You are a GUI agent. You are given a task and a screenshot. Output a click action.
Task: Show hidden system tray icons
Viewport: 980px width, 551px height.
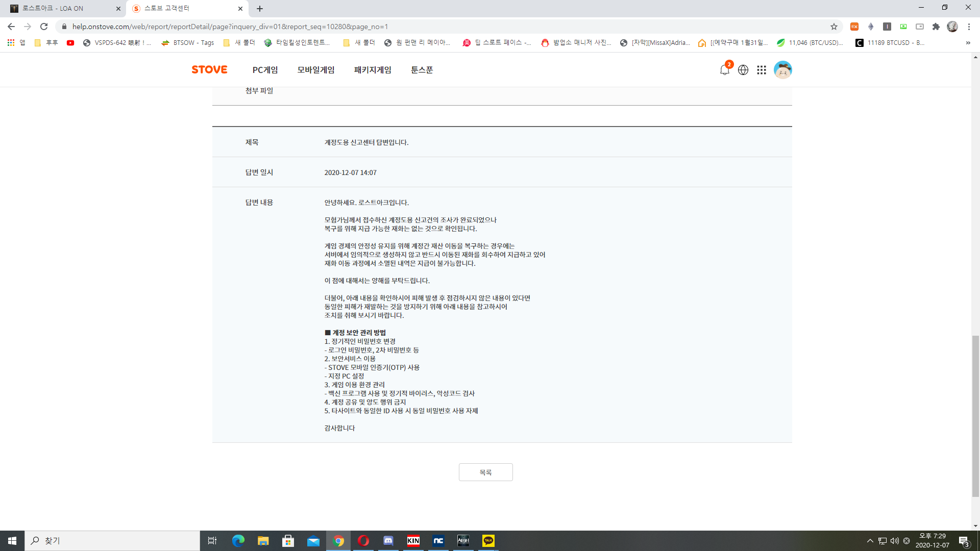click(x=870, y=541)
